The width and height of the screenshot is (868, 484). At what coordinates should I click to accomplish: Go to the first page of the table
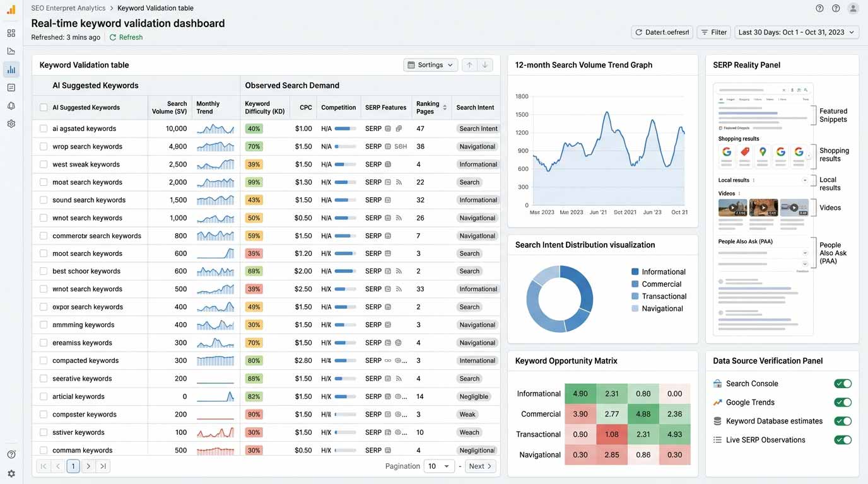click(x=43, y=466)
